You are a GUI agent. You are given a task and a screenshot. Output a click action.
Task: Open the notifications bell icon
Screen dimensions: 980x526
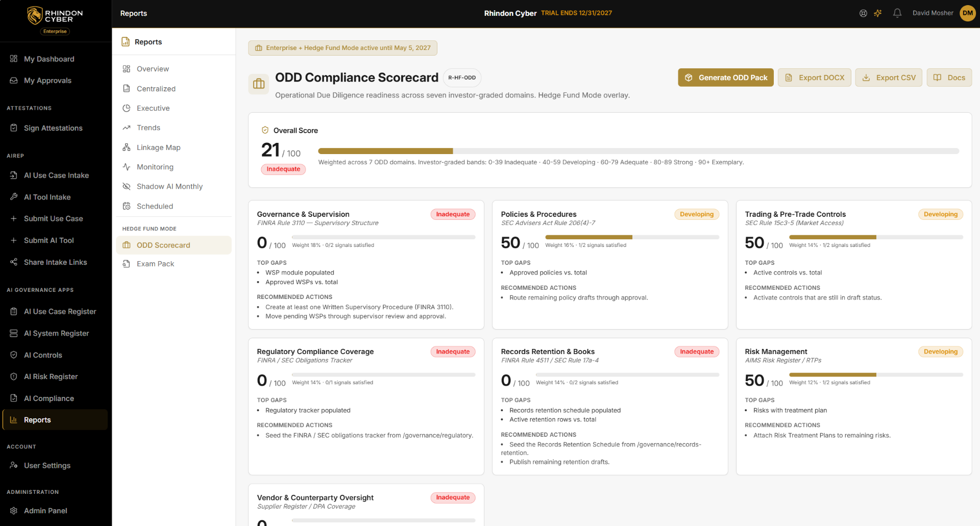click(x=897, y=13)
